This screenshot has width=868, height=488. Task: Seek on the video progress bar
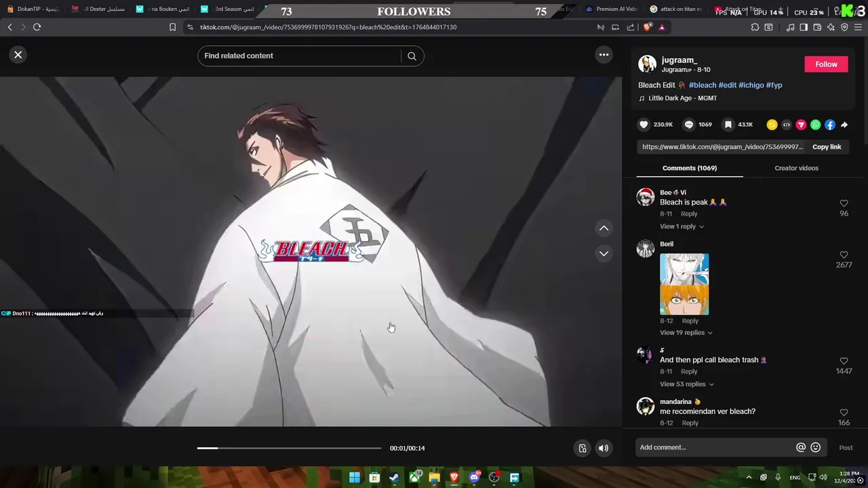coord(289,448)
